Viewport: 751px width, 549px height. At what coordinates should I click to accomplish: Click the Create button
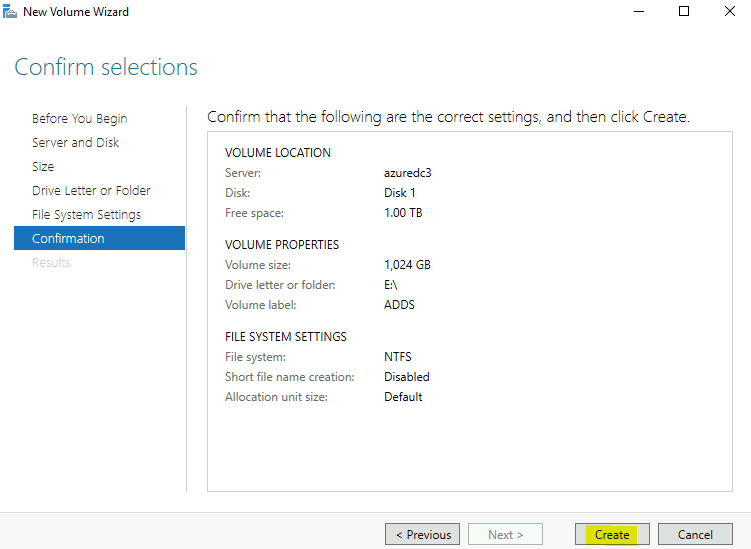click(x=612, y=534)
